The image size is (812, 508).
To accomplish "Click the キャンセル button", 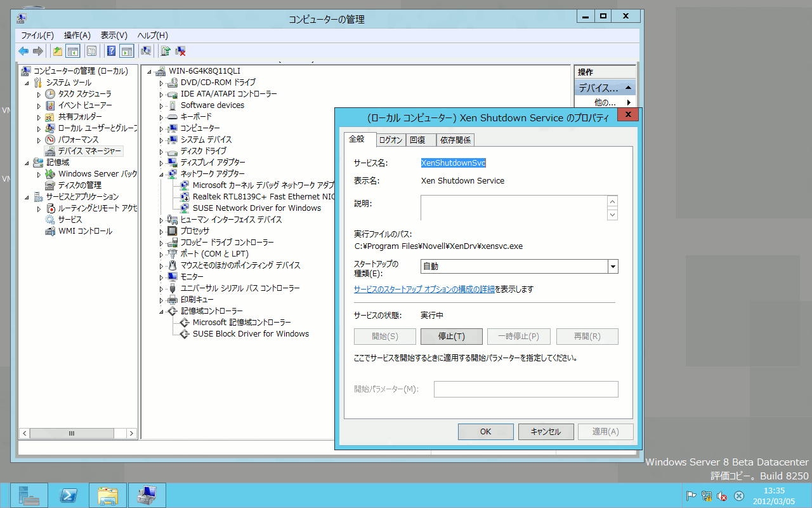I will [546, 432].
